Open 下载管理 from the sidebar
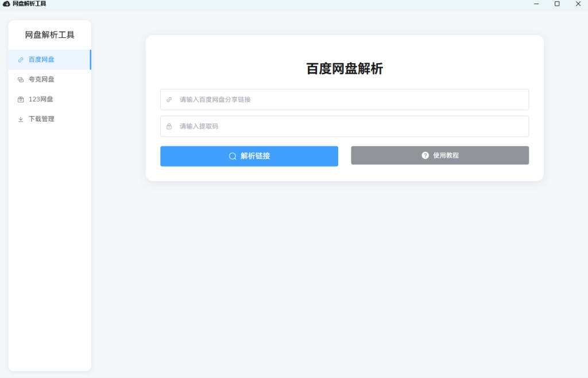This screenshot has height=378, width=588. point(49,119)
